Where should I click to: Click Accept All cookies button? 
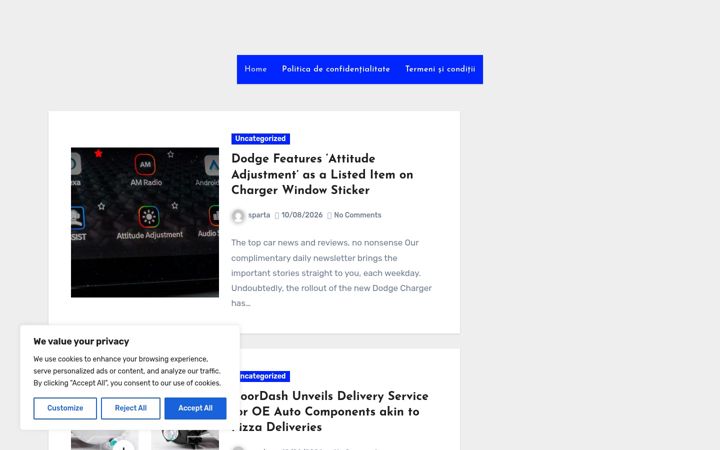196,408
